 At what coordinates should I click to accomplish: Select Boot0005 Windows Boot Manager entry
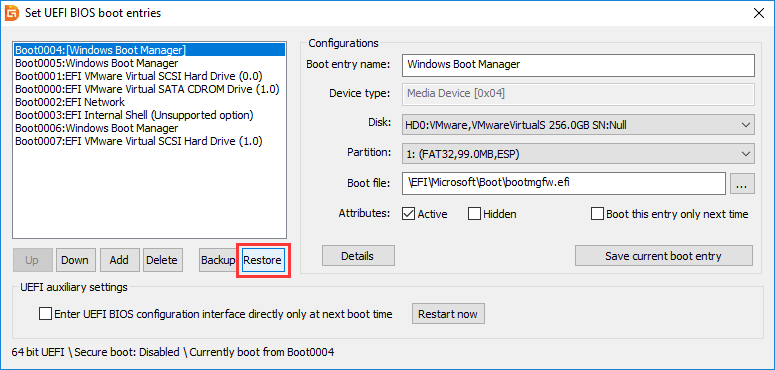pos(149,63)
